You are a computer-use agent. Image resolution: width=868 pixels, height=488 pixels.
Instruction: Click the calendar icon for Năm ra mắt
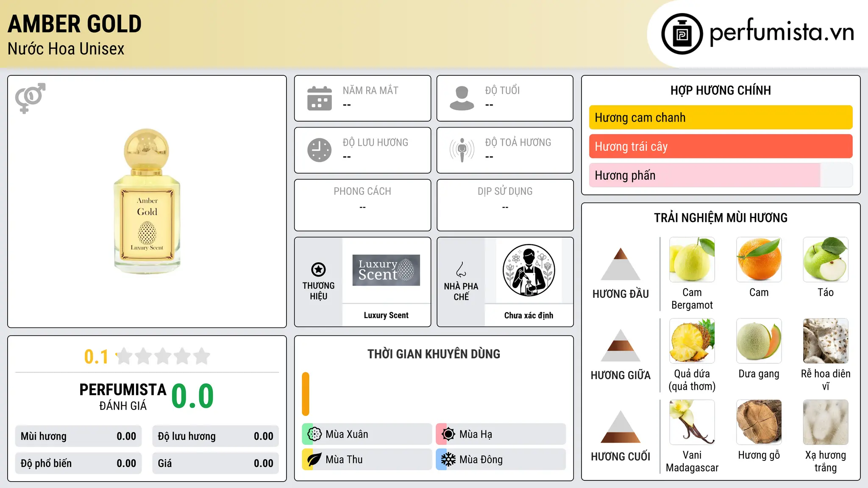click(320, 98)
